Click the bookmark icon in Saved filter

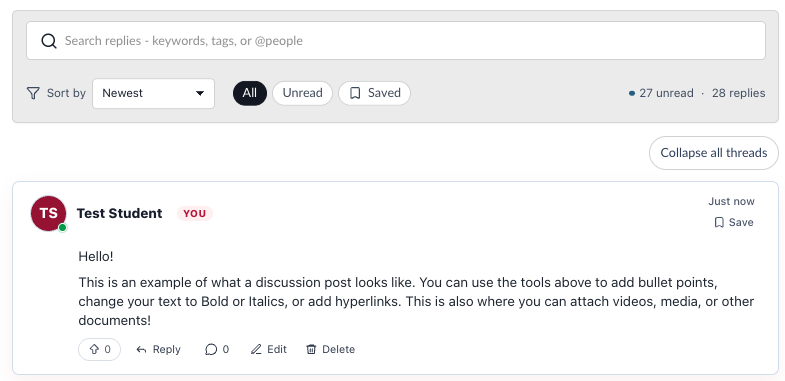pos(355,93)
